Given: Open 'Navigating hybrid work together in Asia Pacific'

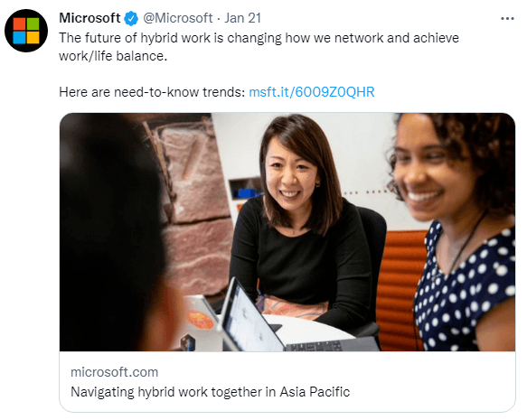Looking at the screenshot, I should point(211,392).
